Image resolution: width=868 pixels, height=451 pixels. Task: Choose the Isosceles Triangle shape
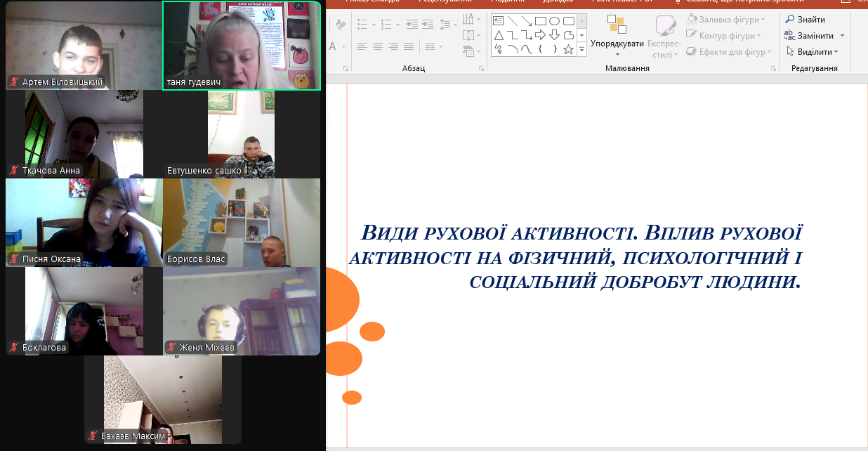click(x=499, y=34)
